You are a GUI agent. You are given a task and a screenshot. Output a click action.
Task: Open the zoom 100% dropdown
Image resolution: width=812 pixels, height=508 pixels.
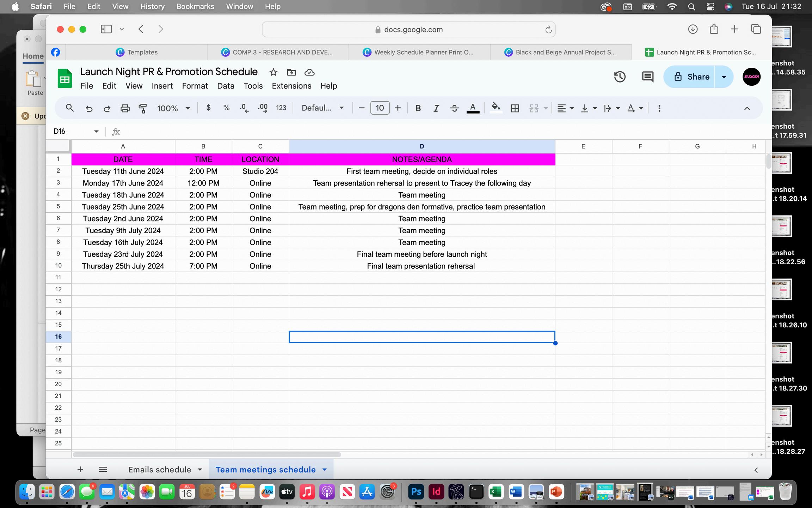tap(173, 108)
